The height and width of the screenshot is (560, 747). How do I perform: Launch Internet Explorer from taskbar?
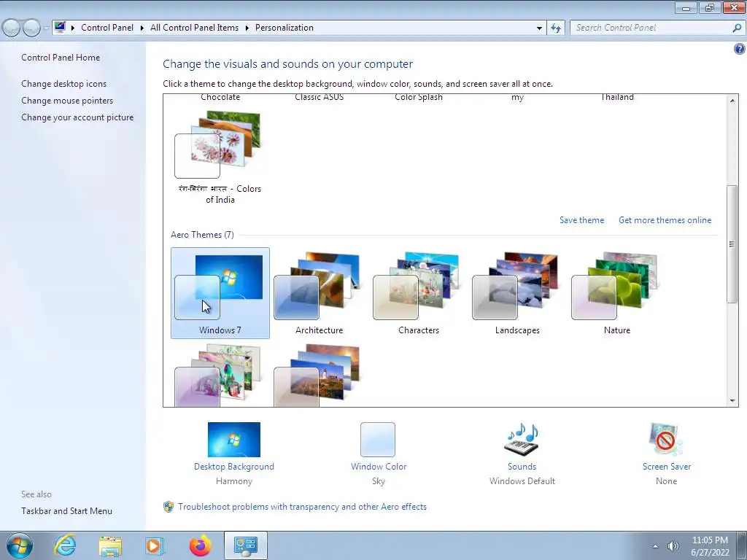click(65, 545)
